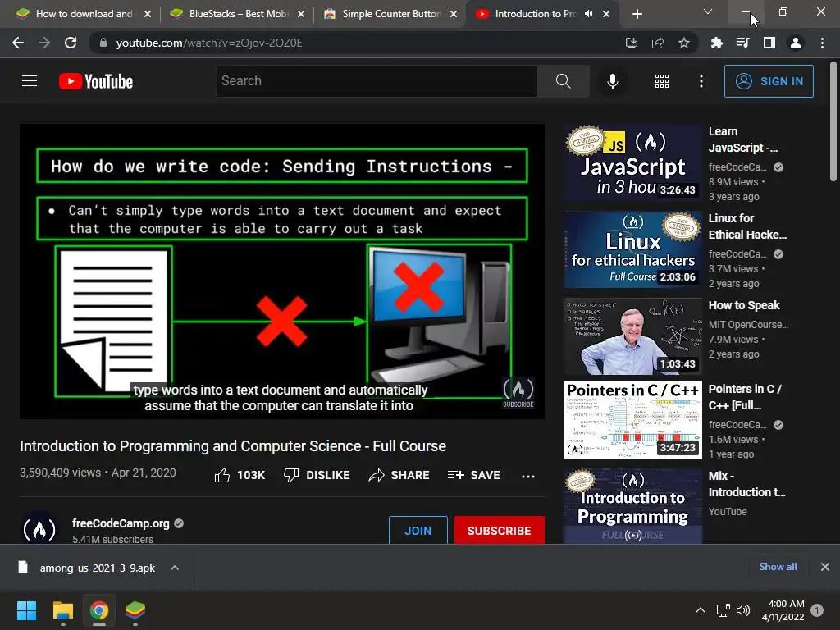Viewport: 840px width, 630px height.
Task: View site information lock icon
Action: (103, 43)
